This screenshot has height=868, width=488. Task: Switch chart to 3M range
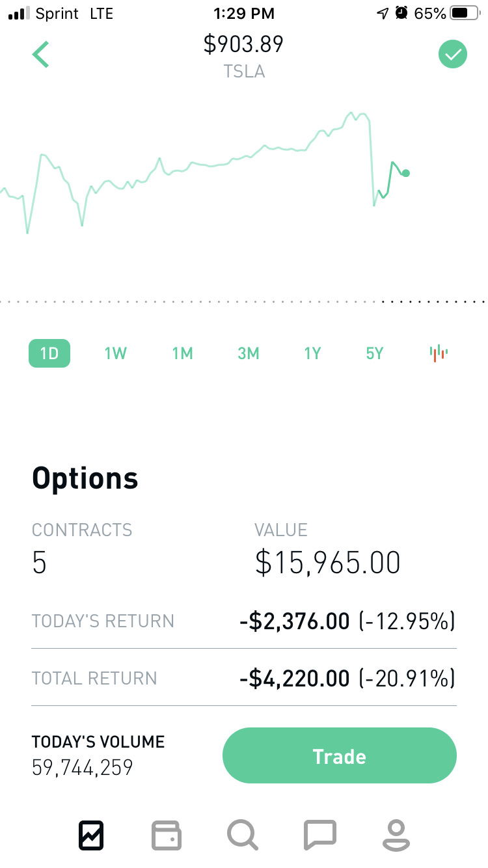[249, 353]
